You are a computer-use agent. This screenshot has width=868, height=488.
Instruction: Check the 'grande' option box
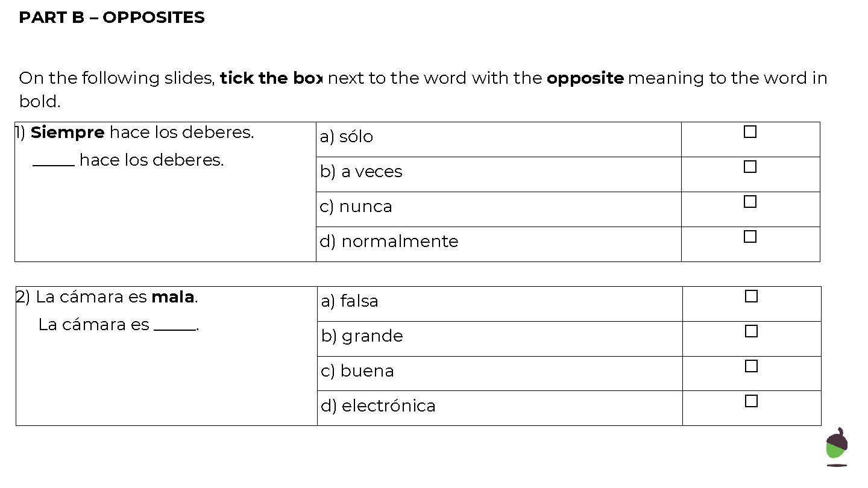click(x=751, y=331)
